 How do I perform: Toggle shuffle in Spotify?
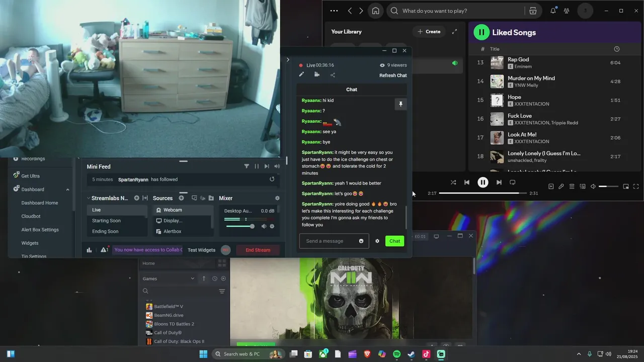(453, 183)
